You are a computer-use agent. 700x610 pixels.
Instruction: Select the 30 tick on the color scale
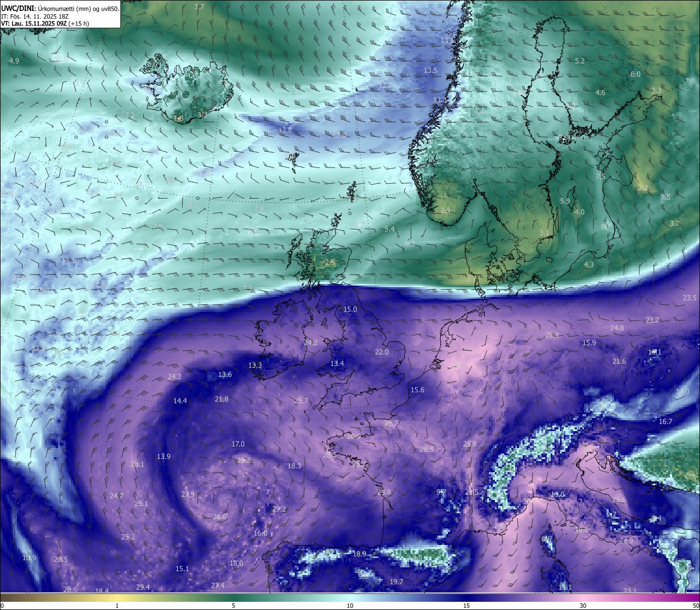583,606
